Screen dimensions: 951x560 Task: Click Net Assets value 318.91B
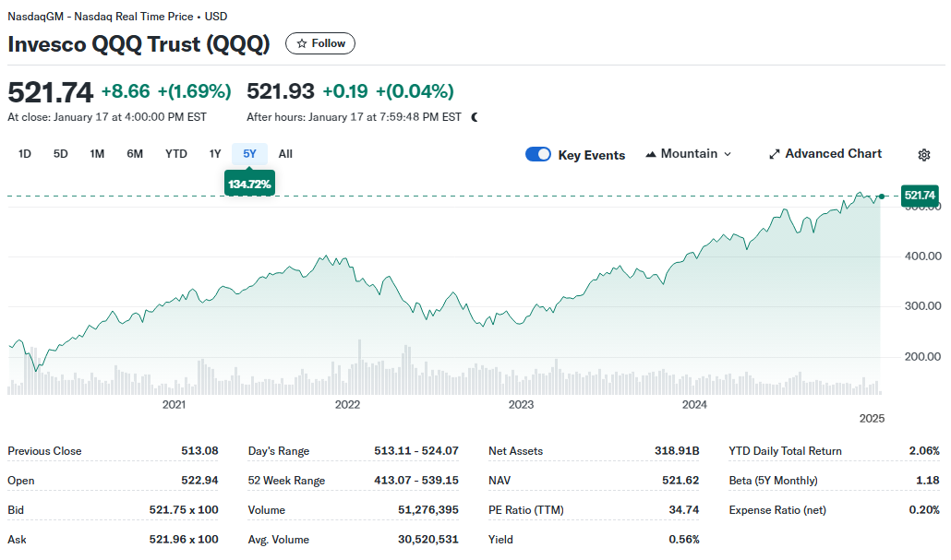677,451
